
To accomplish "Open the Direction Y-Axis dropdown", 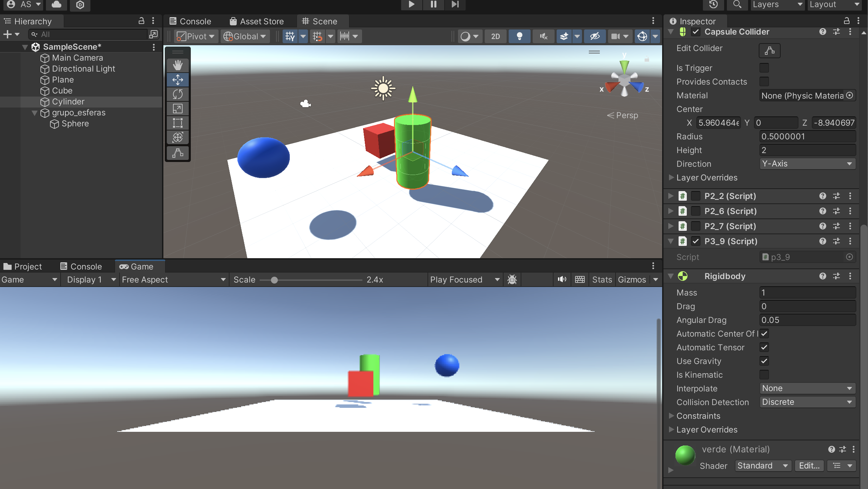I will click(x=807, y=164).
